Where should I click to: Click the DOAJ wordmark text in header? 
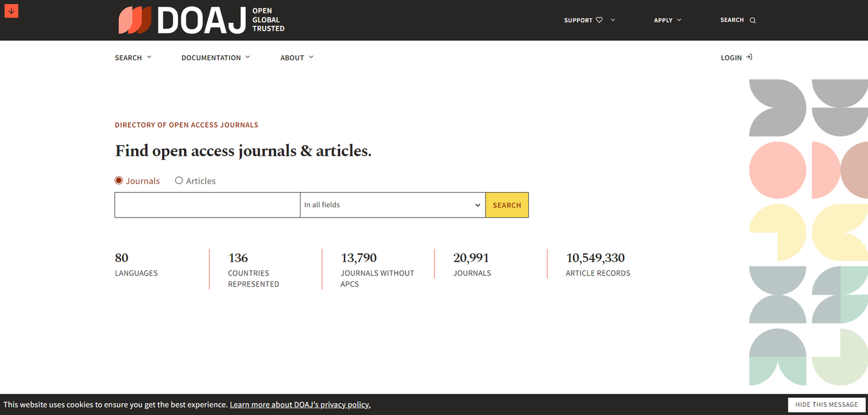coord(202,21)
